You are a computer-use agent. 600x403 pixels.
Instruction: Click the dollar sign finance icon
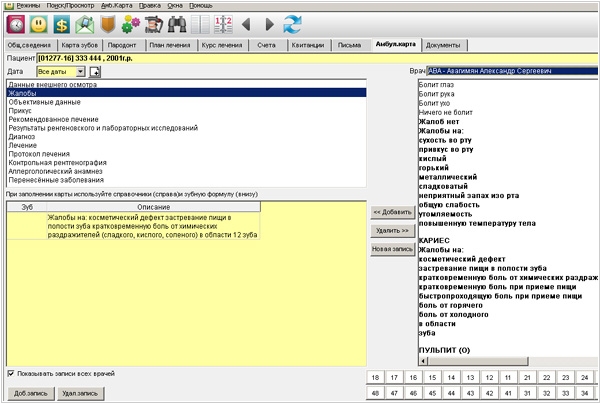(61, 24)
